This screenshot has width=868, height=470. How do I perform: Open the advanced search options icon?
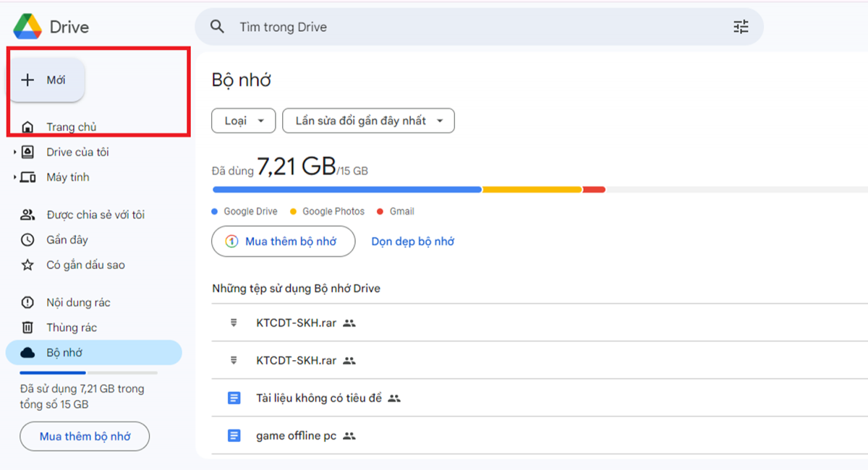pyautogui.click(x=741, y=27)
